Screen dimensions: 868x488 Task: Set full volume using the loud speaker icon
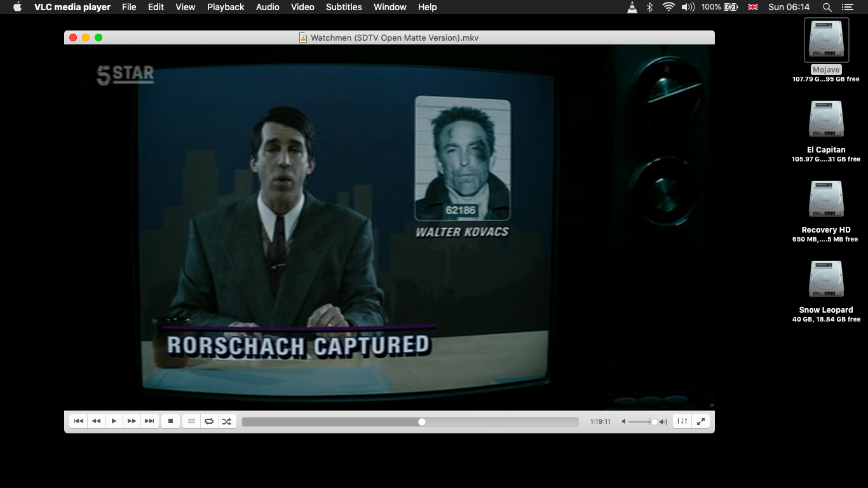663,422
